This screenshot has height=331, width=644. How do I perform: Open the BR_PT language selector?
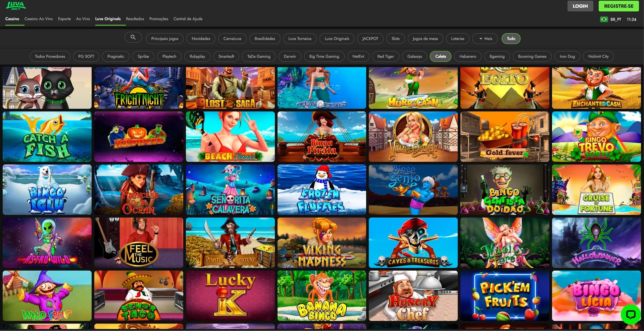[x=615, y=19]
